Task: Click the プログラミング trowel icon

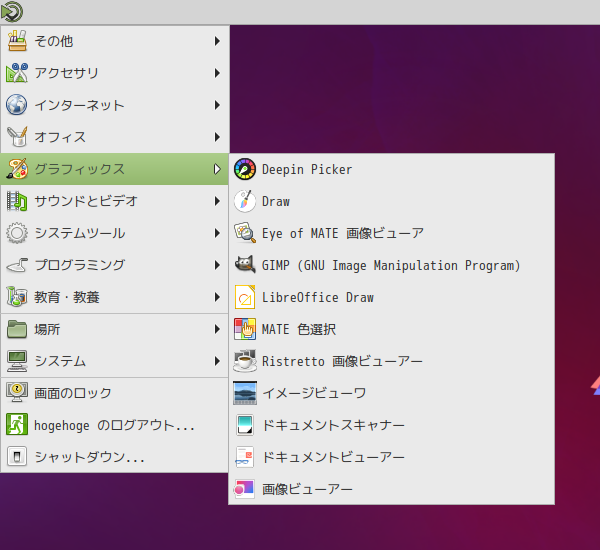Action: [x=17, y=265]
